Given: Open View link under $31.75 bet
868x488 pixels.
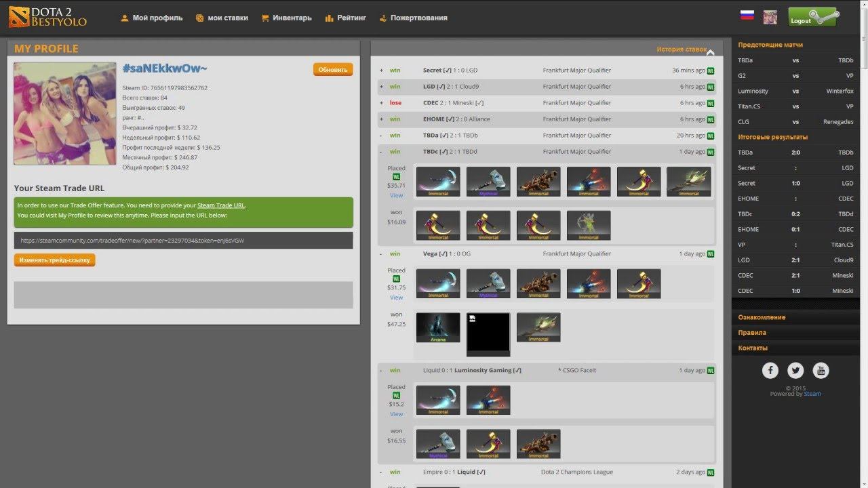Looking at the screenshot, I should 397,298.
